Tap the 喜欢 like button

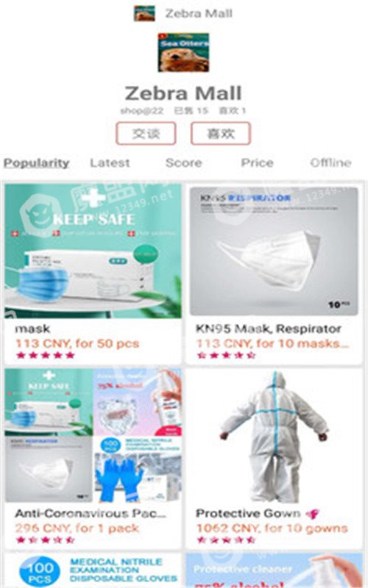click(220, 134)
